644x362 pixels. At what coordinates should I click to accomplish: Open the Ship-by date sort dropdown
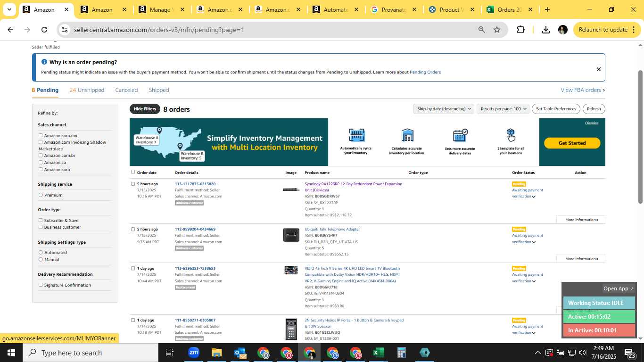click(x=443, y=109)
